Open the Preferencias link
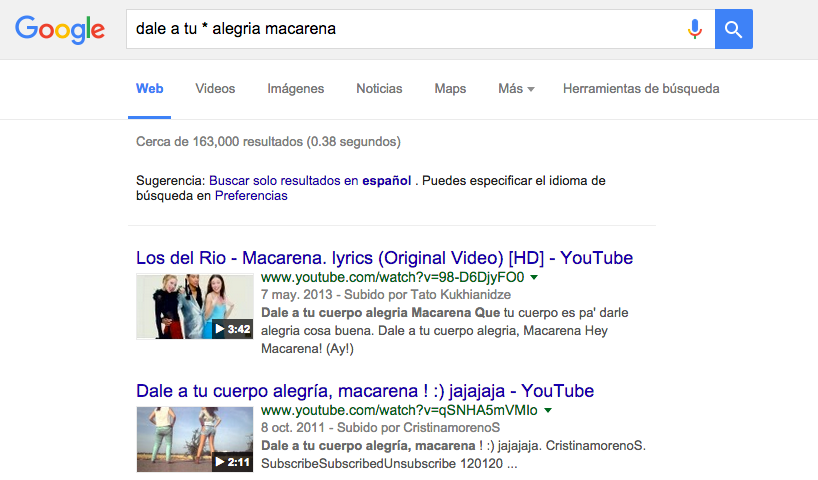818x480 pixels. click(x=251, y=196)
